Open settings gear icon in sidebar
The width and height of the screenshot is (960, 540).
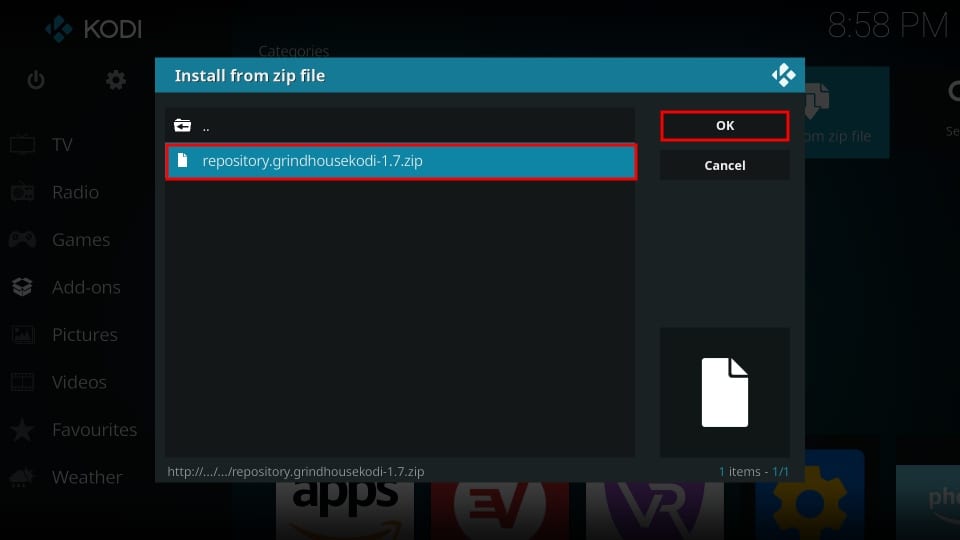(116, 80)
